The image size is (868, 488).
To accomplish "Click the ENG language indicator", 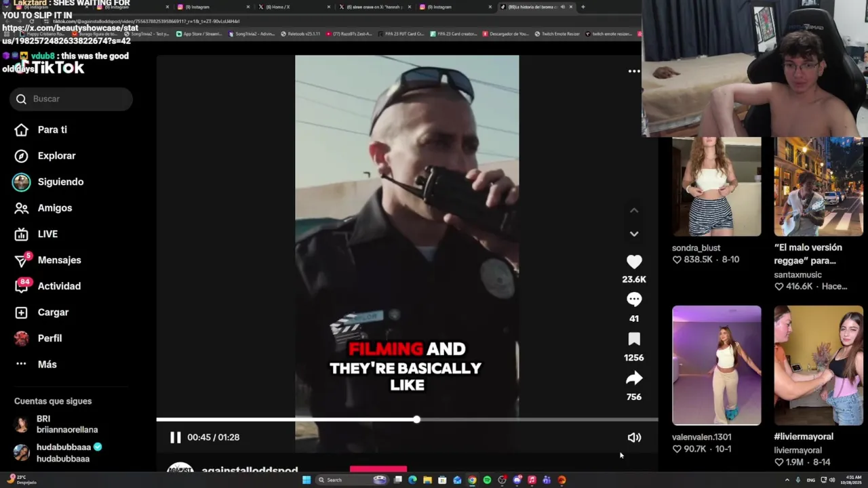I will coord(812,480).
